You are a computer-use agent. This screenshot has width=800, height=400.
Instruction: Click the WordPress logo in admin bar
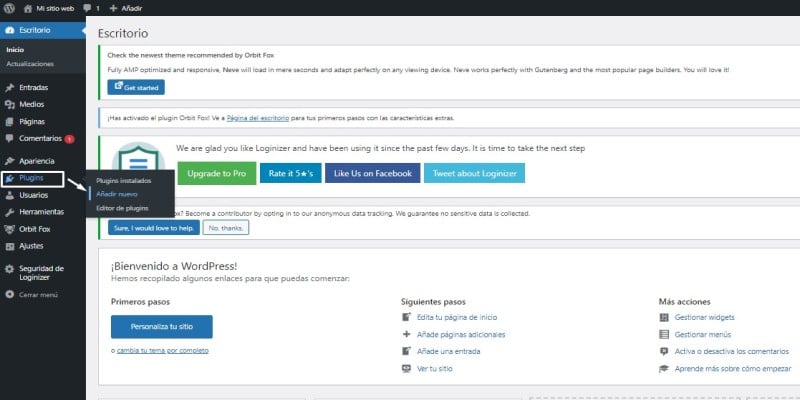point(9,8)
